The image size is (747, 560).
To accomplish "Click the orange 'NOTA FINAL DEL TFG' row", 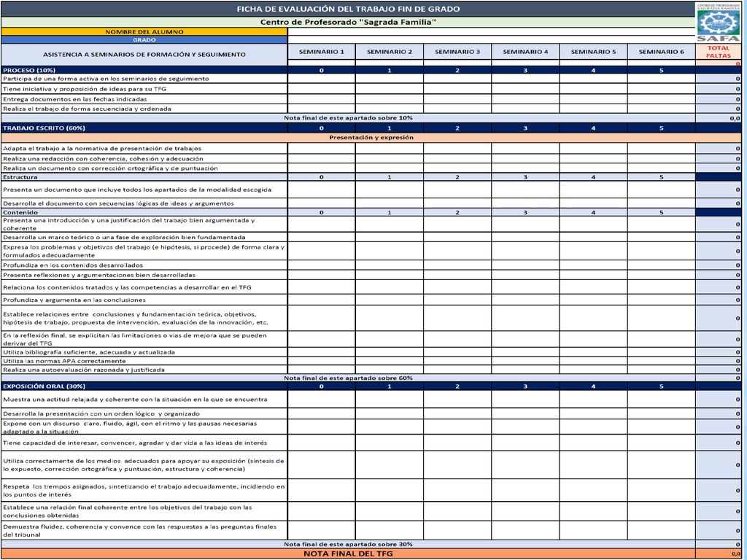I will pos(348,554).
